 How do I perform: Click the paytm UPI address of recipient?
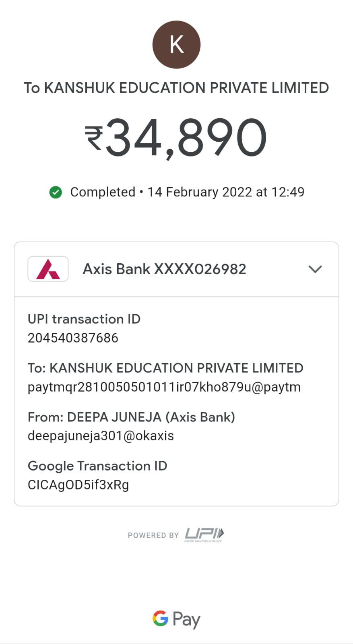(x=164, y=387)
